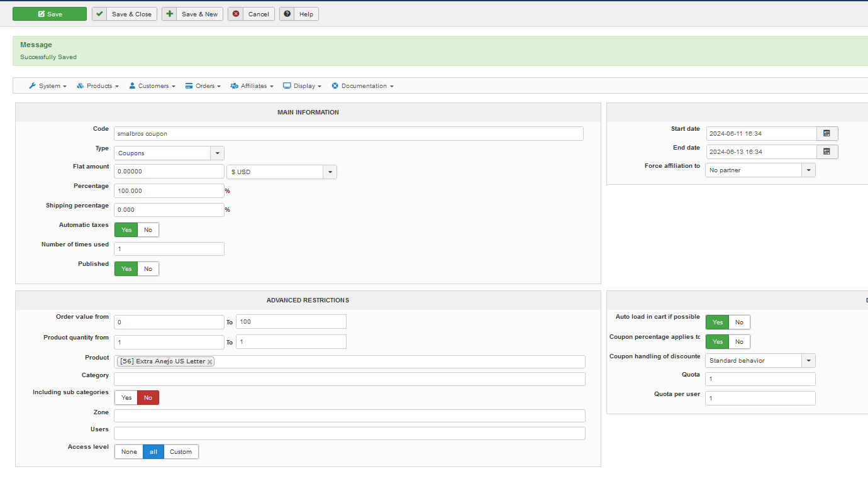Set Including sub categories to Yes

pos(126,397)
